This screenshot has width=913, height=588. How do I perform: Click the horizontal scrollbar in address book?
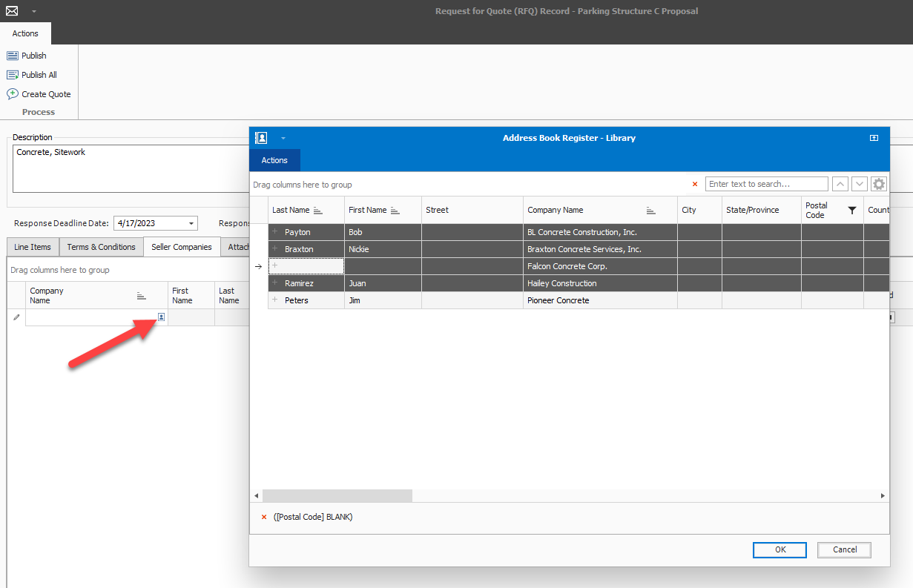coord(337,495)
